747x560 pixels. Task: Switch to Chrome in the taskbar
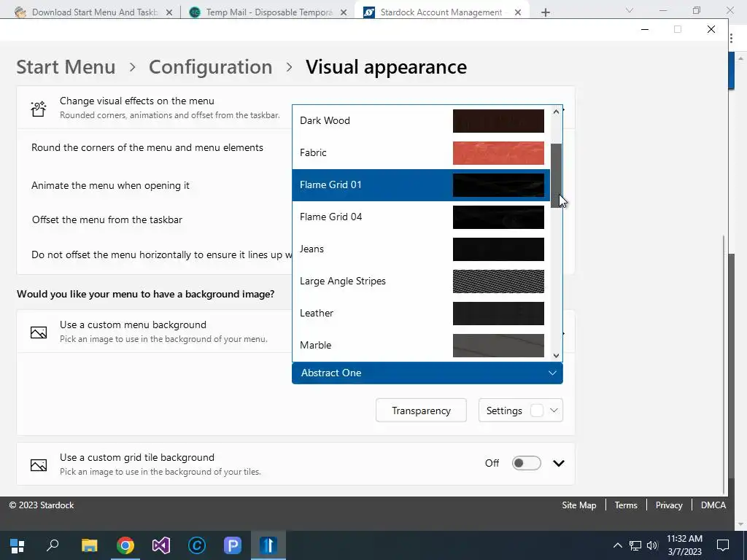pos(125,545)
